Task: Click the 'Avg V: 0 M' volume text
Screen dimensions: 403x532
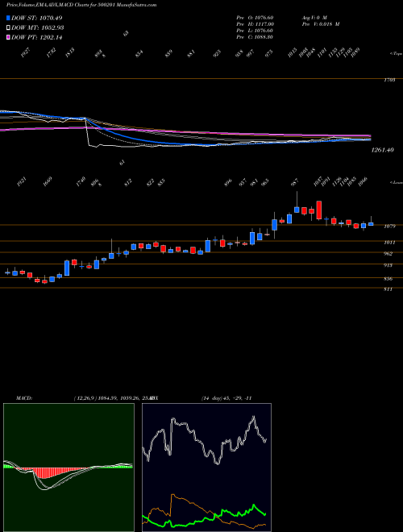Action: pos(314,17)
